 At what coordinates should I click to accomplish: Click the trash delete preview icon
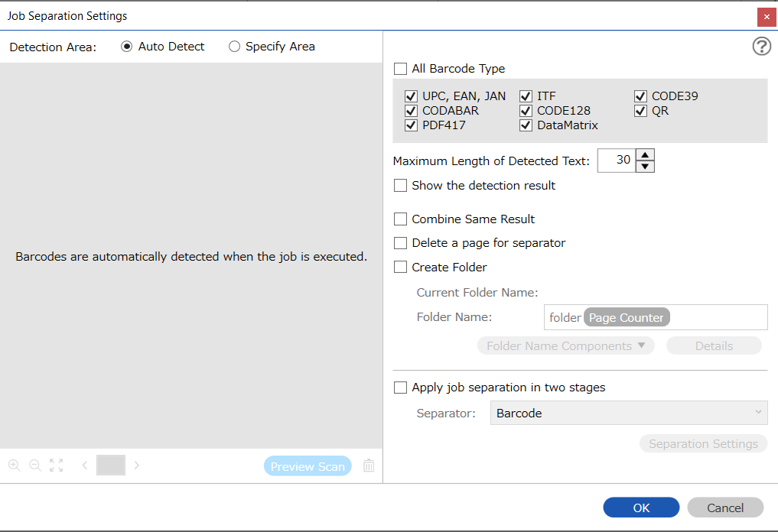369,465
